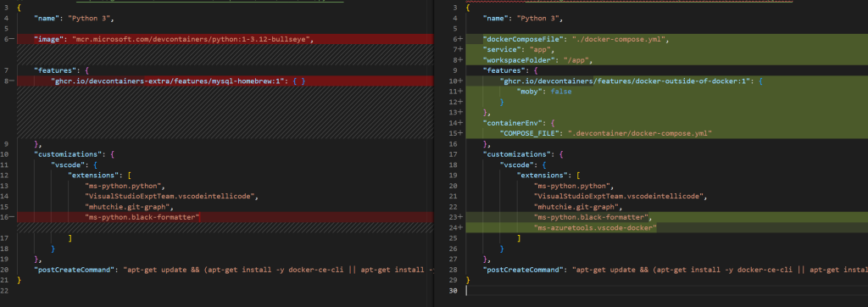
Task: Click added "ms-python.black-formatter" in right pane
Action: point(591,216)
